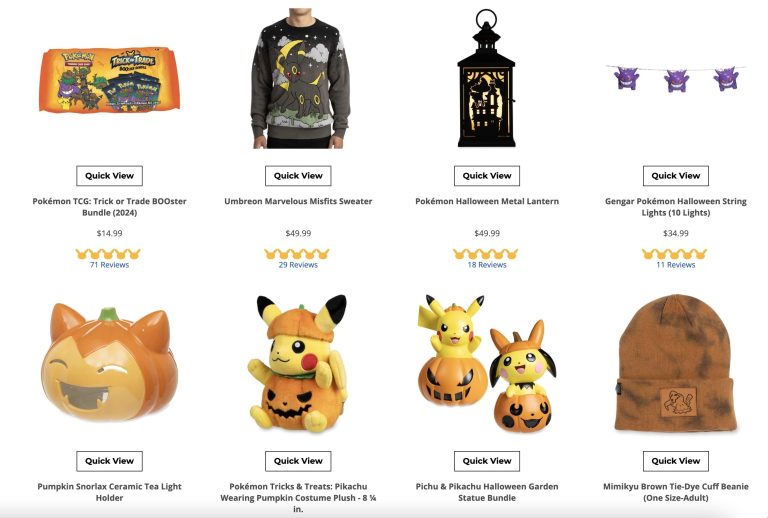Select the Pumpkin Snorlax holder image
The width and height of the screenshot is (768, 518).
110,364
